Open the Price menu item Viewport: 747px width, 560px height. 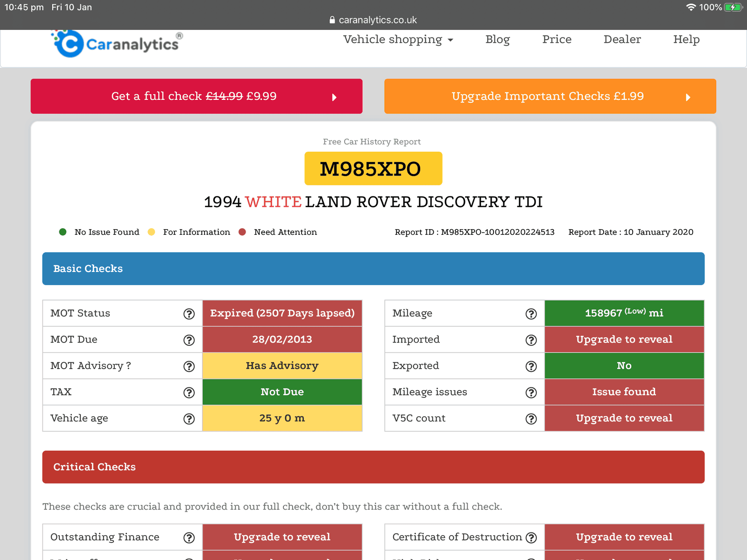(557, 39)
